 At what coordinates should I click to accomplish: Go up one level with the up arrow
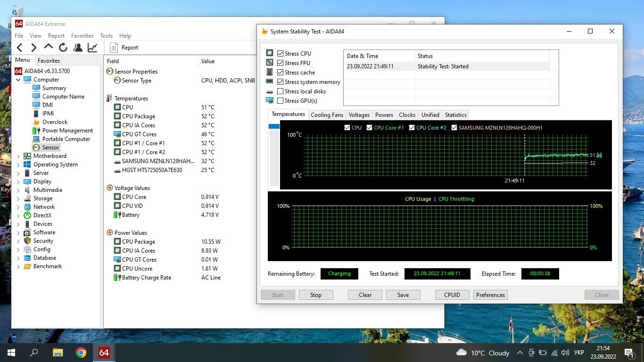(x=49, y=47)
